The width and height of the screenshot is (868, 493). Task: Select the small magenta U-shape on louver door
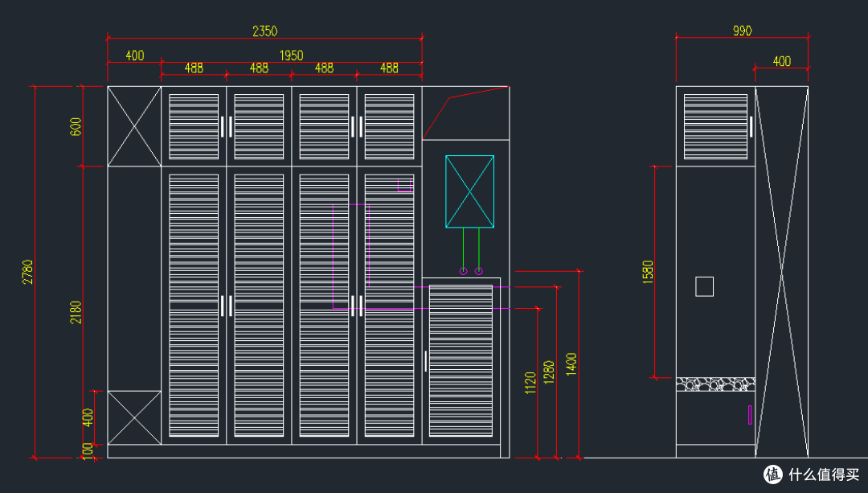click(404, 185)
